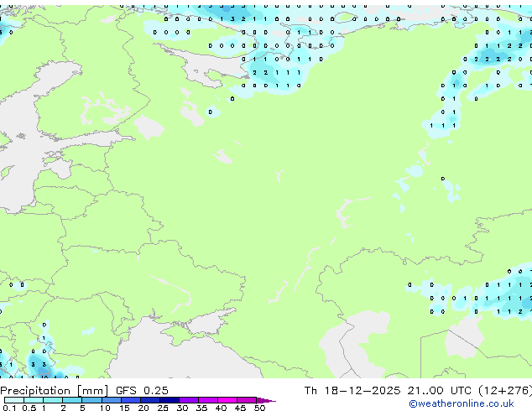This screenshot has width=532, height=411.
Task: Click the over-50 mm legend arrow tip
Action: [x=266, y=401]
